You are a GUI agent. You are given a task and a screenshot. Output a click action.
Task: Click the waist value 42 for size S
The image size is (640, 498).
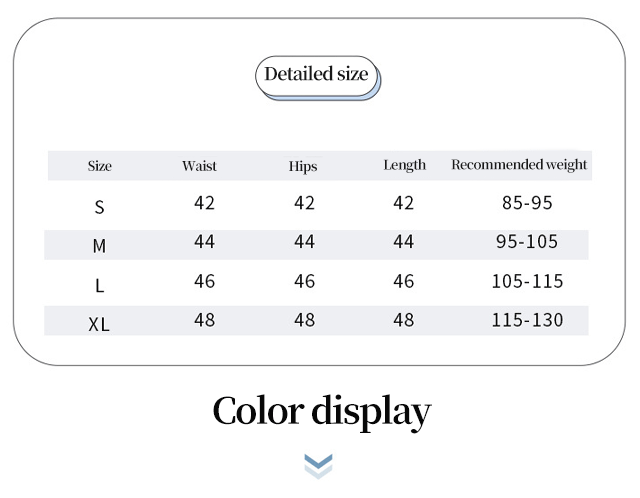(204, 203)
